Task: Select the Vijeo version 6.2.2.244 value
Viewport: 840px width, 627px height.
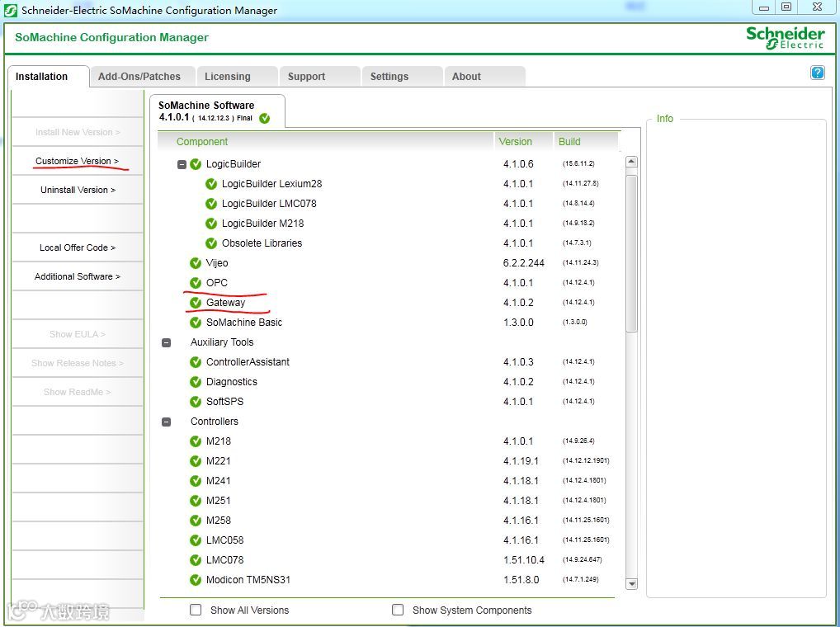Action: point(523,263)
